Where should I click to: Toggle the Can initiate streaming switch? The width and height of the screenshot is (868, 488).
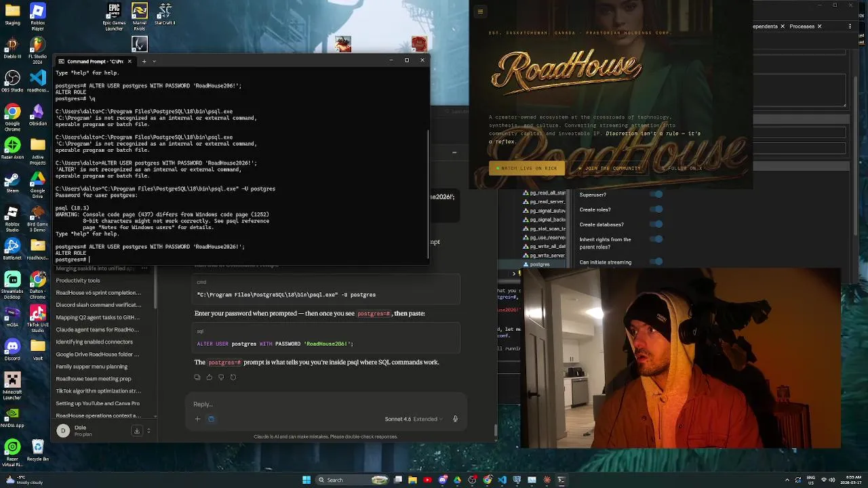pos(656,262)
